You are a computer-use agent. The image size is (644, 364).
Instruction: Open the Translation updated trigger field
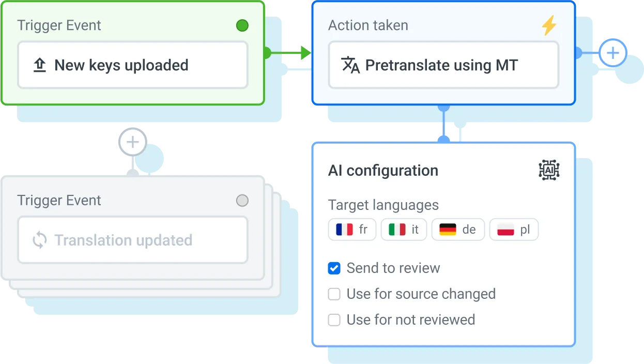pyautogui.click(x=133, y=240)
